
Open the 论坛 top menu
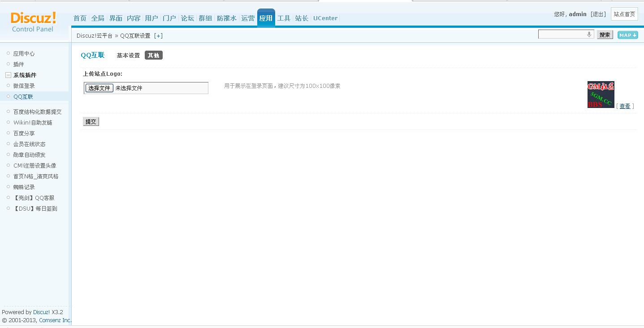click(187, 18)
